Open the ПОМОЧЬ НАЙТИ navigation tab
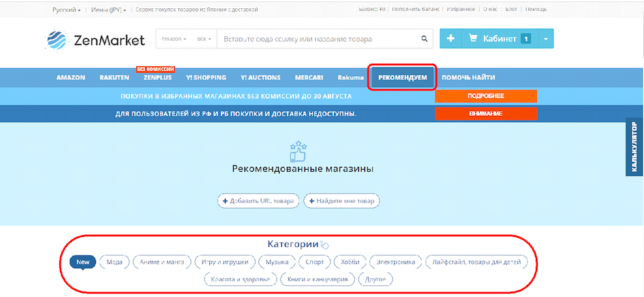Screen dimensions: 644x297 click(468, 77)
